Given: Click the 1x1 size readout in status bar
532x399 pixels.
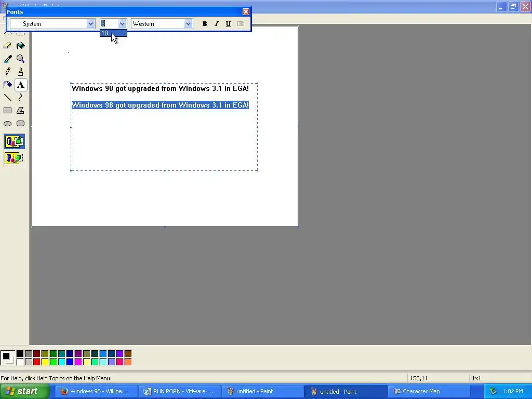Looking at the screenshot, I should point(476,378).
